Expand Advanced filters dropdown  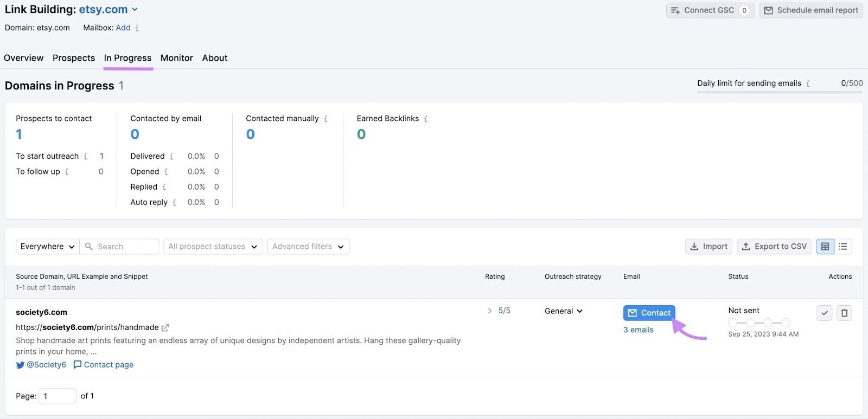(308, 247)
